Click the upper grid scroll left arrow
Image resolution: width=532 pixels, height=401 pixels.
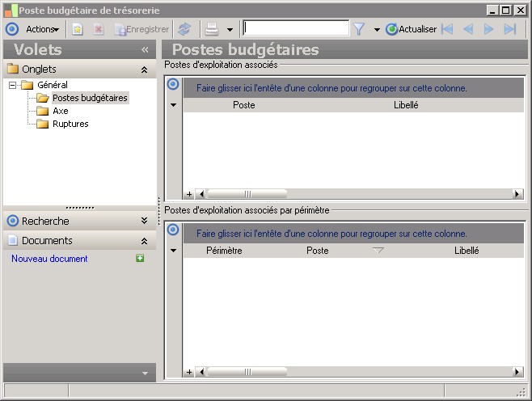(x=202, y=194)
